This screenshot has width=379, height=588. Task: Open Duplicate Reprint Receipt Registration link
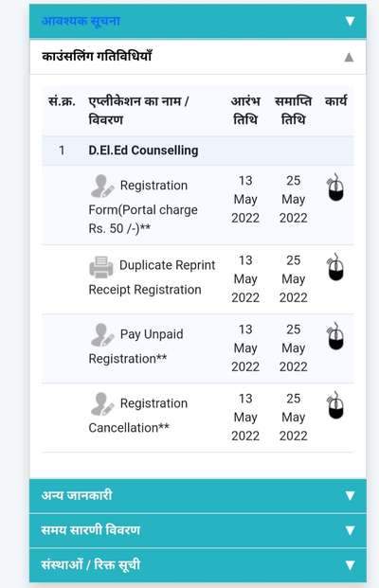pos(152,277)
